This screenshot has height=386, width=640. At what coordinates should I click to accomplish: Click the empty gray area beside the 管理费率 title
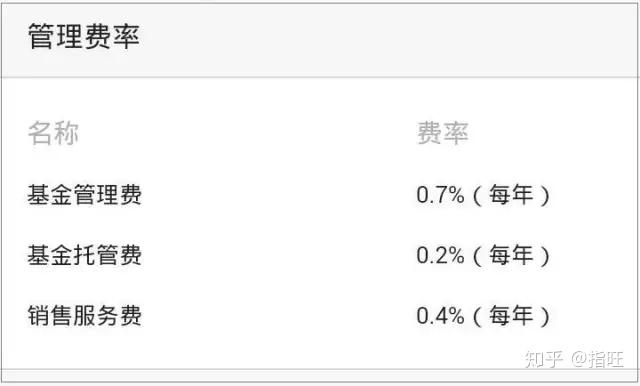tap(388, 40)
